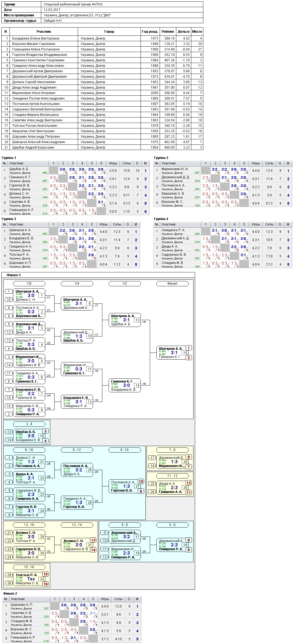Screen dimensions: 295x644
Task: Click the 'Место' column header
Action: click(x=197, y=32)
